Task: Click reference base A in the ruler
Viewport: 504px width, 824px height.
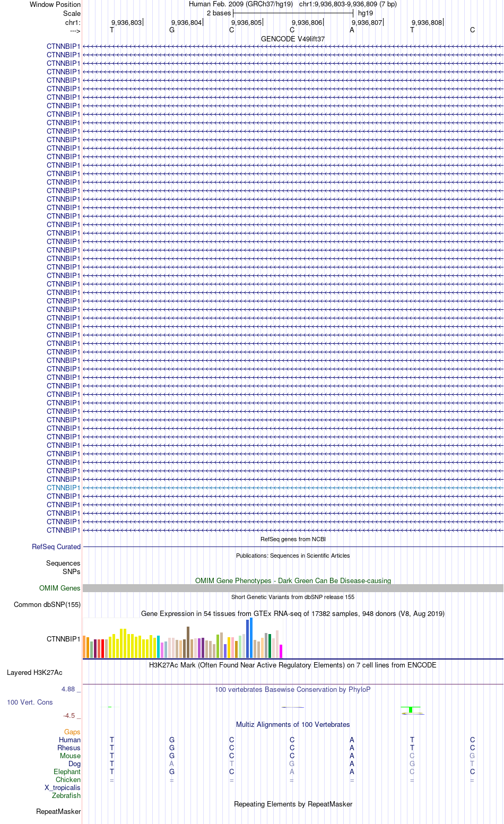Action: click(x=352, y=30)
